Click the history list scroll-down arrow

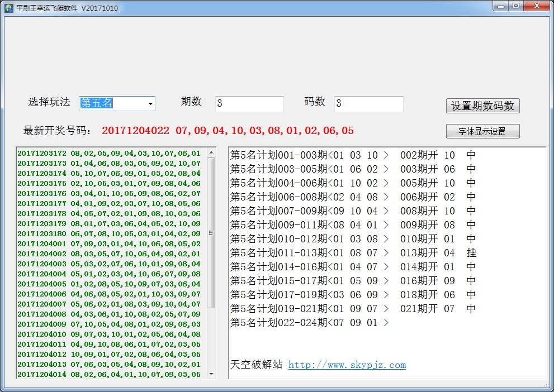click(x=211, y=374)
